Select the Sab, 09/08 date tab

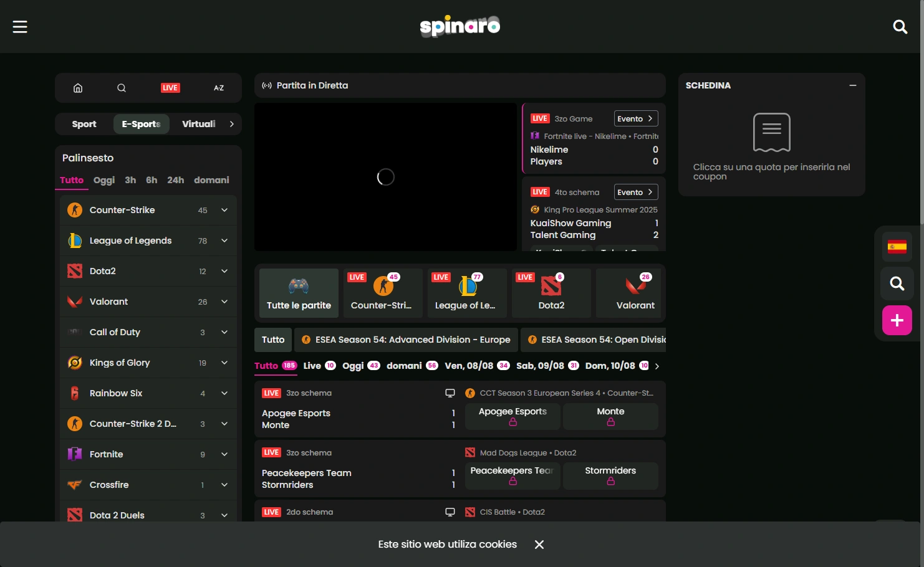pyautogui.click(x=547, y=366)
